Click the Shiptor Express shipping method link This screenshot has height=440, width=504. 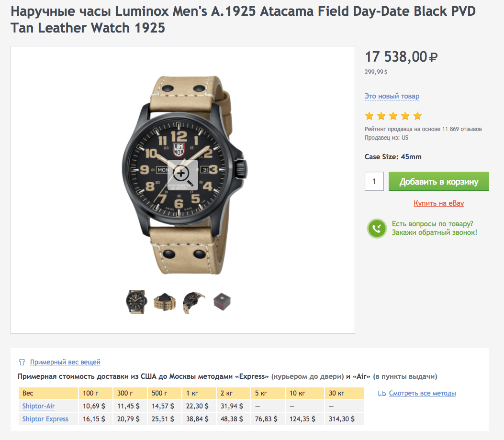pos(45,419)
